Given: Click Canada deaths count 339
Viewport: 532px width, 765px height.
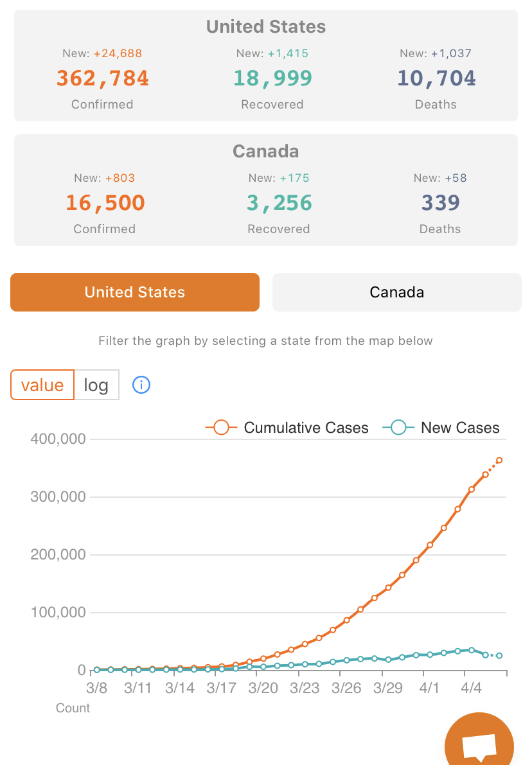Looking at the screenshot, I should coord(440,203).
